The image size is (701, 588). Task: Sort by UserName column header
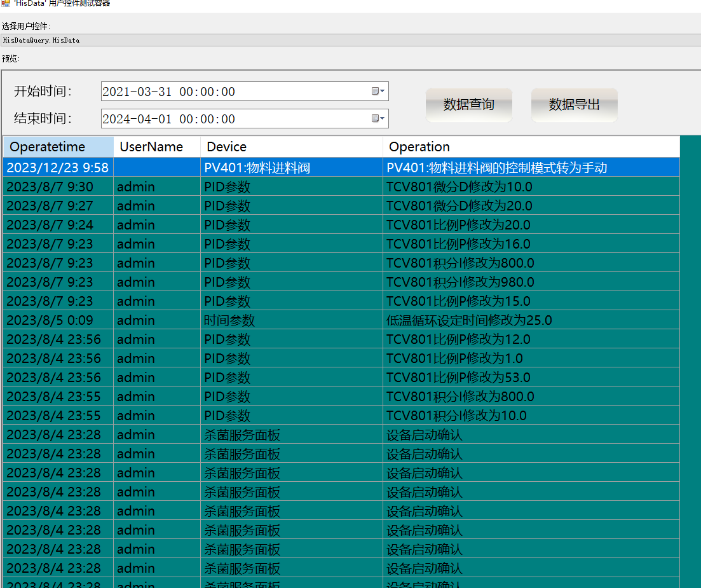(x=156, y=147)
